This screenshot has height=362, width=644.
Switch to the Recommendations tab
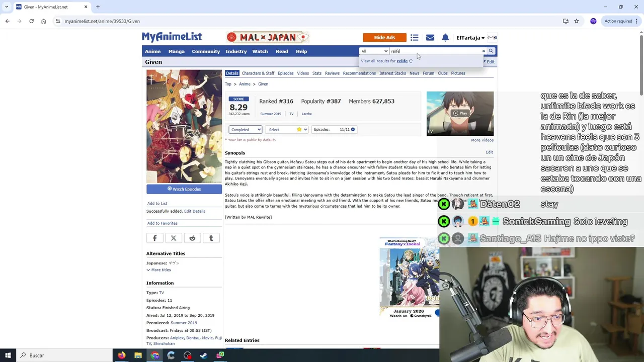359,73
